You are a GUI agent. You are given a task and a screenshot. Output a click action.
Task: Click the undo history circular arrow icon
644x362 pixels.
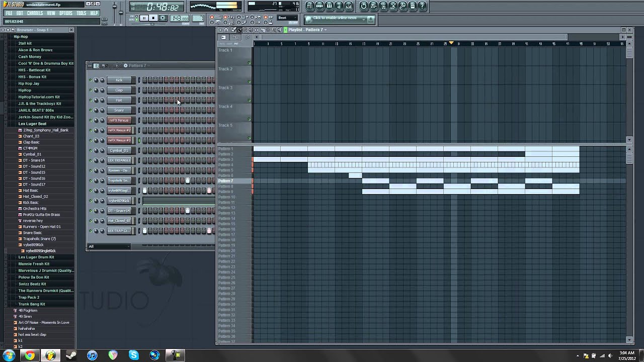pos(364,6)
